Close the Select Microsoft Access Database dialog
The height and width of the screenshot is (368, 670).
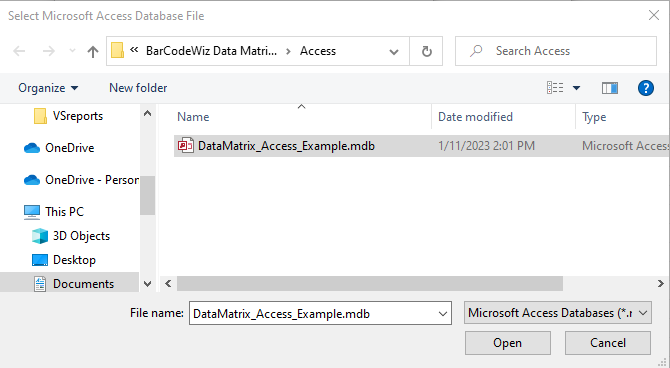point(653,15)
